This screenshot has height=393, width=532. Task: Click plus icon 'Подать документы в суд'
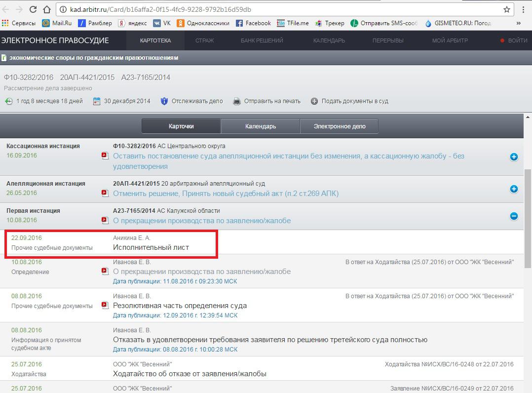(x=314, y=101)
